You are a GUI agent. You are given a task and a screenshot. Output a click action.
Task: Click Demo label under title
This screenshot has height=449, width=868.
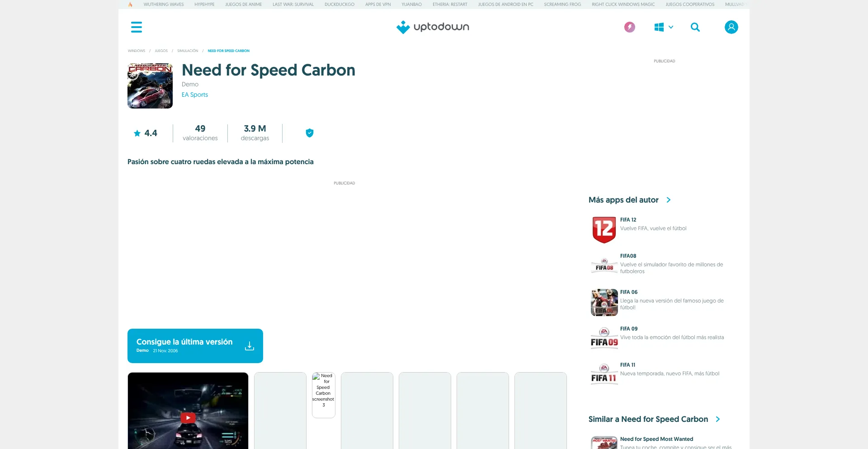pyautogui.click(x=190, y=84)
